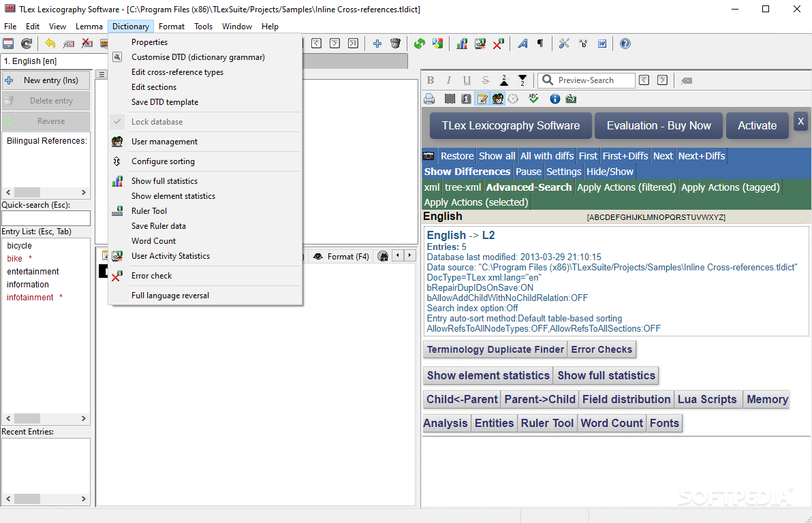812x523 pixels.
Task: Click the New entry (Ins) button
Action: tap(46, 80)
